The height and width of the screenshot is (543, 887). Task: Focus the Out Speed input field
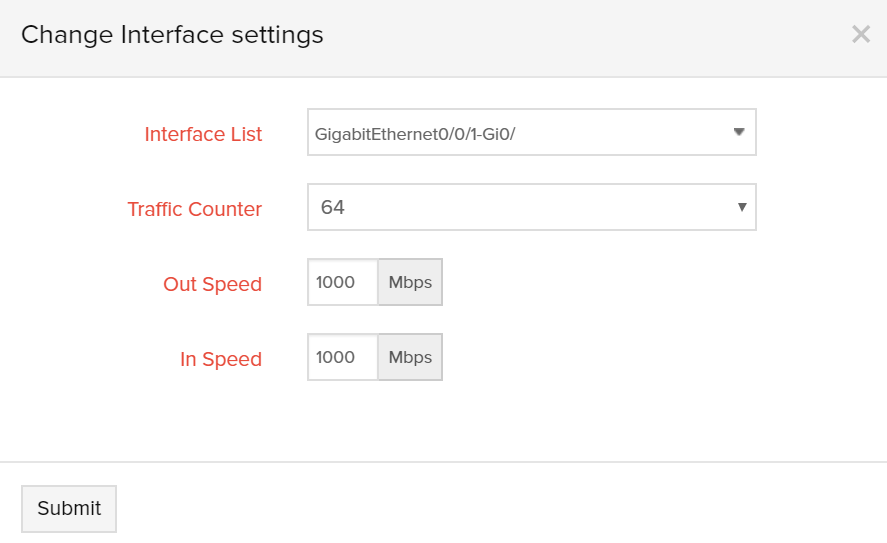pyautogui.click(x=342, y=282)
